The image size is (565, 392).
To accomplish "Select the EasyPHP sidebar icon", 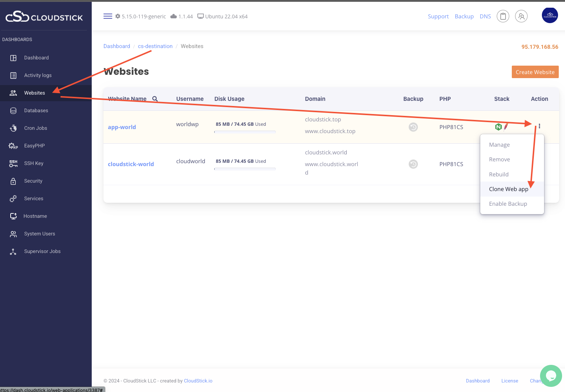I will pyautogui.click(x=13, y=146).
